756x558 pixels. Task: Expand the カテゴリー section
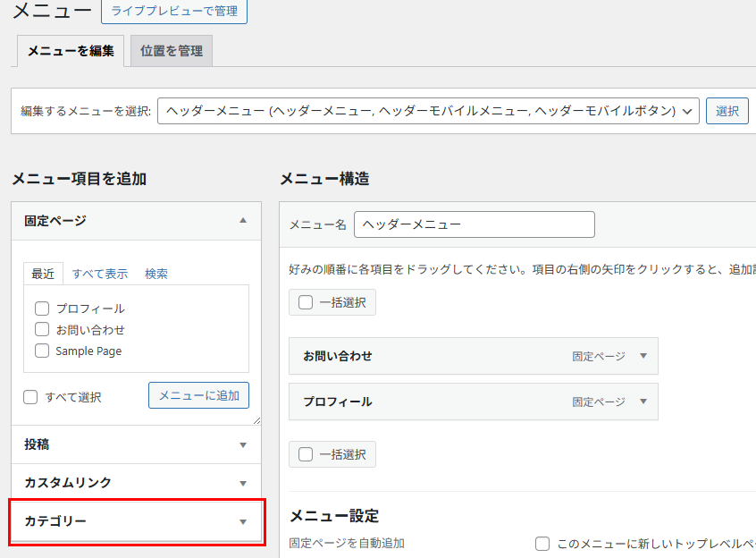(242, 521)
